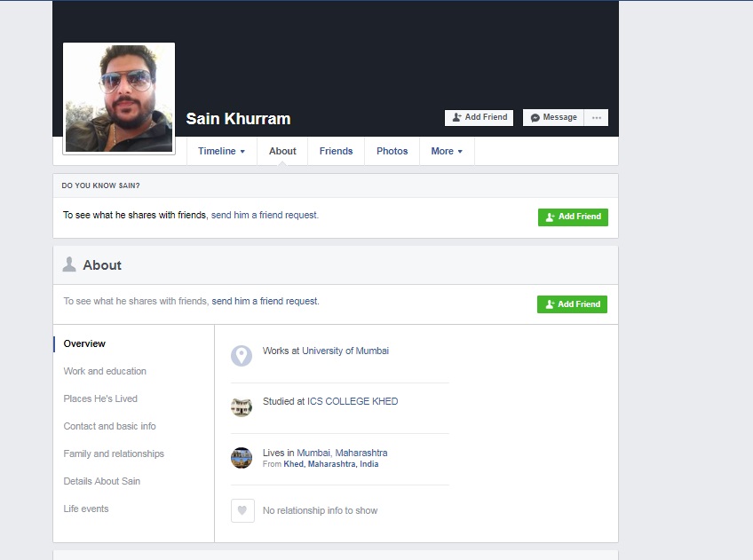Click the About section person icon

[69, 264]
